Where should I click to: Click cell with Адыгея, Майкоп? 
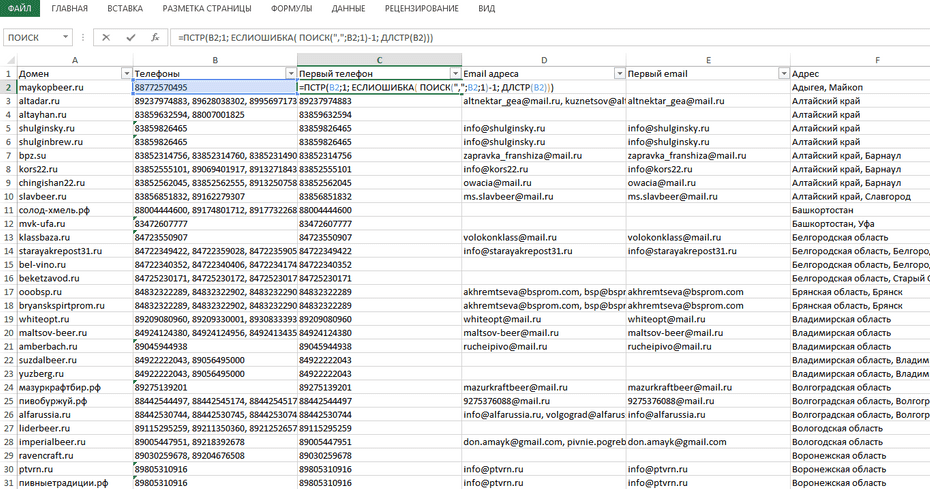click(860, 87)
